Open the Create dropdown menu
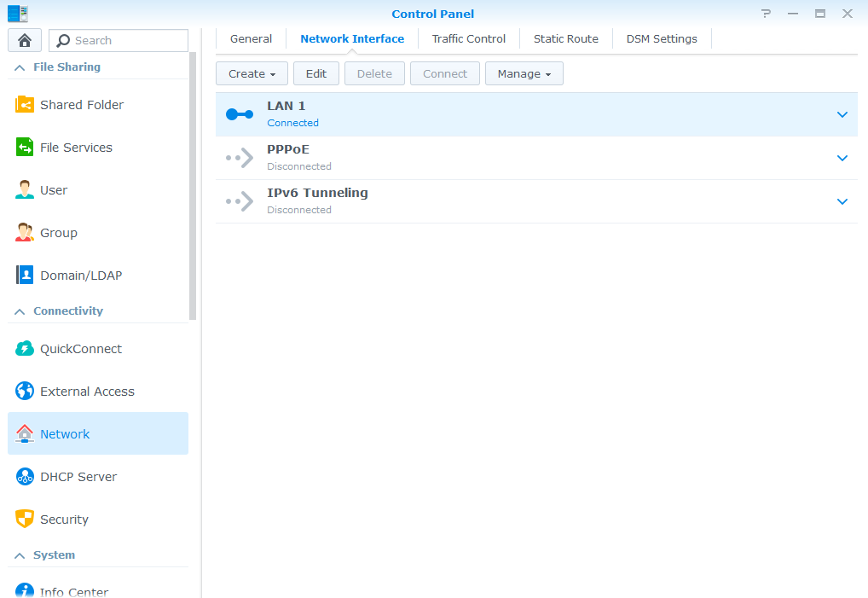The height and width of the screenshot is (598, 868). point(251,73)
